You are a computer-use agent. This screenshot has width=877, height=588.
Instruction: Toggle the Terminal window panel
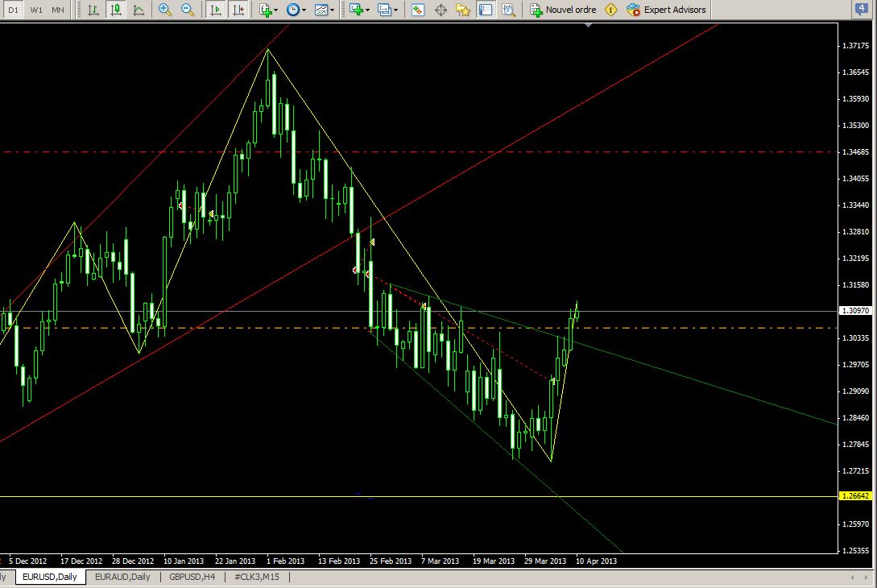486,10
